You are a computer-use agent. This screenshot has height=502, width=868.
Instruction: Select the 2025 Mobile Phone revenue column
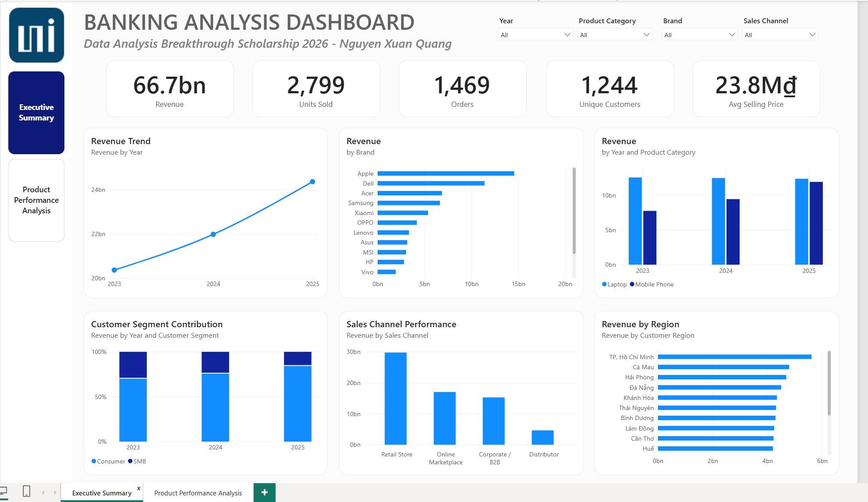click(x=816, y=223)
